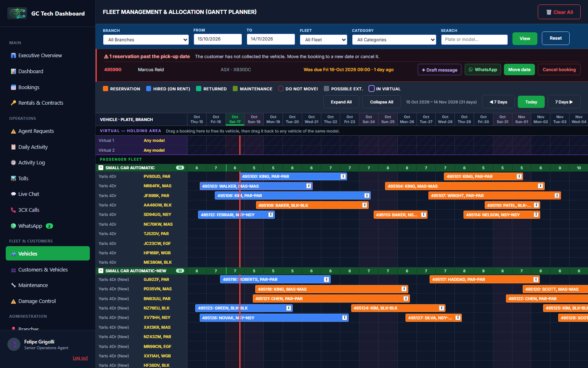
Task: Open Agent Requests warning icon
Action: click(13, 131)
